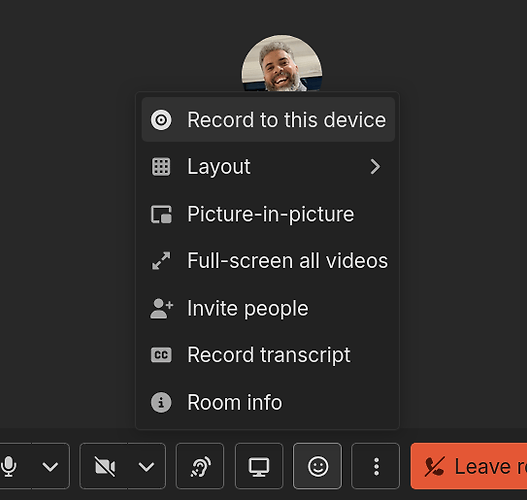527x500 pixels.
Task: Leave the room
Action: point(469,466)
